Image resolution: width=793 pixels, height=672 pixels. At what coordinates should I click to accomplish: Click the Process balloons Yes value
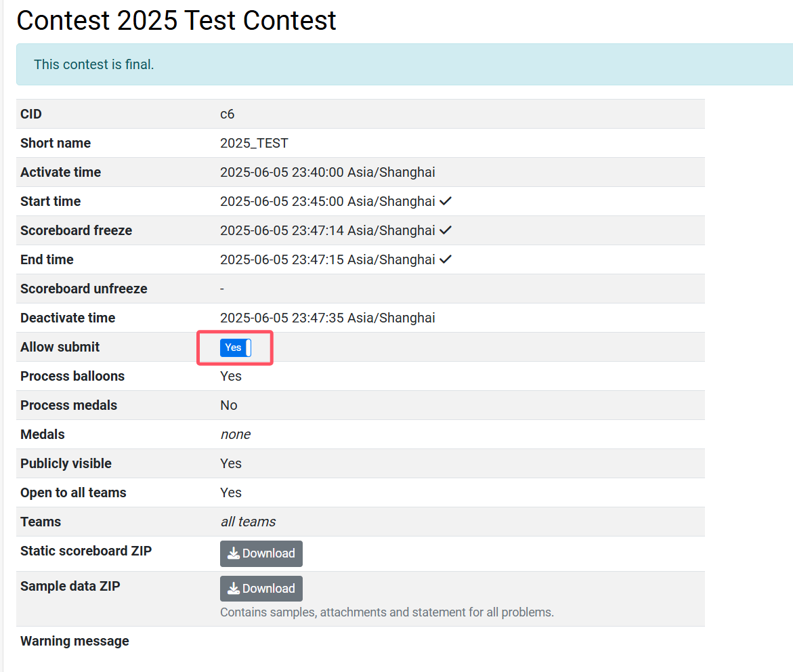[231, 376]
